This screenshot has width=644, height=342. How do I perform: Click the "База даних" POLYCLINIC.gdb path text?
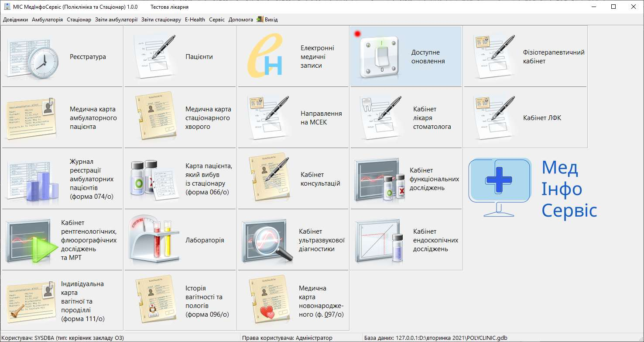pyautogui.click(x=436, y=338)
